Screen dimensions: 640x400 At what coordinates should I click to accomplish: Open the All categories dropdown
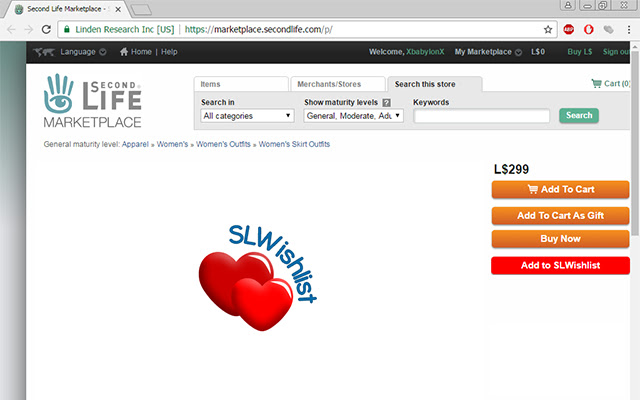tap(247, 116)
